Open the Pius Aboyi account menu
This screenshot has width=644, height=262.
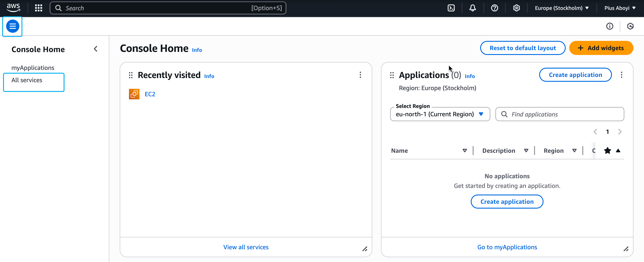pos(619,8)
